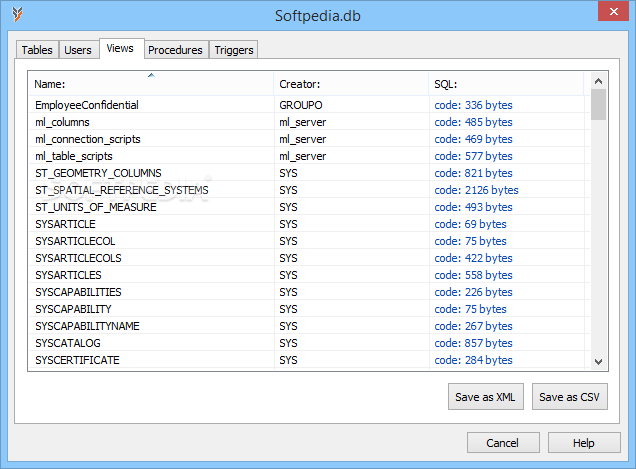The width and height of the screenshot is (636, 469).
Task: Open the 821 bytes code link
Action: [473, 173]
